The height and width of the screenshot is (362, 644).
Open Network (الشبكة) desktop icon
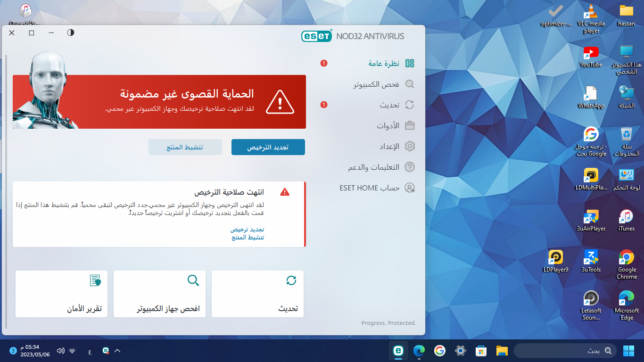click(x=627, y=98)
